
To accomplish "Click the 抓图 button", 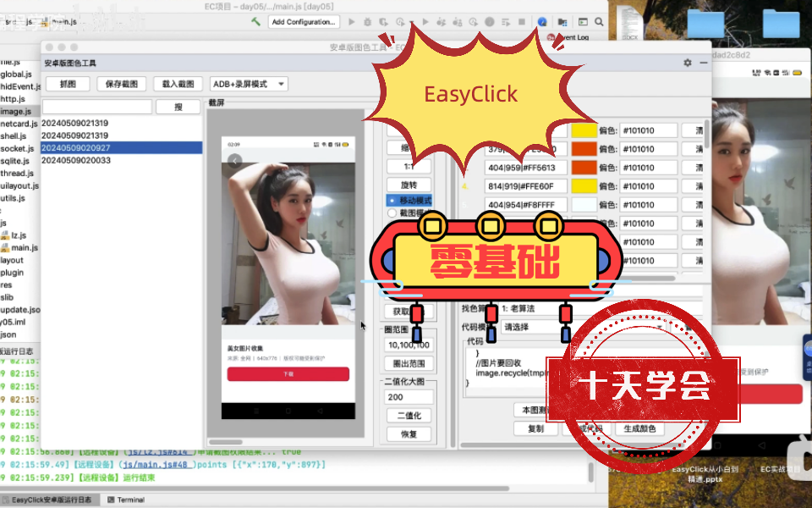I will tap(68, 84).
